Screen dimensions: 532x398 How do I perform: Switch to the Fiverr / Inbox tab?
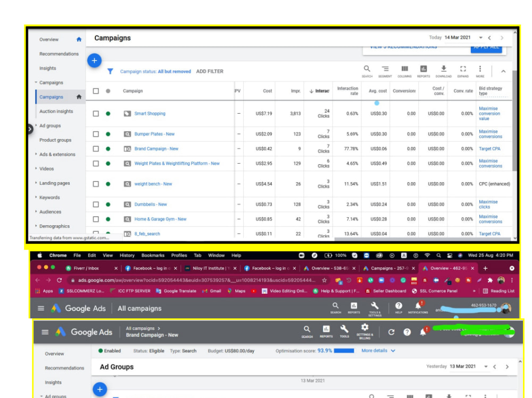click(x=91, y=268)
